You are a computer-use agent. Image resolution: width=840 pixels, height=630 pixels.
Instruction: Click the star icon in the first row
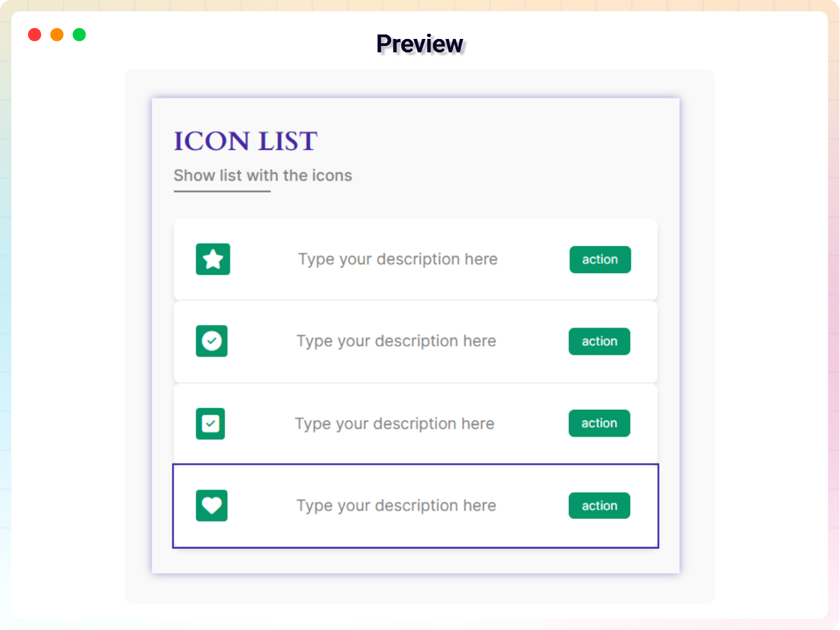pos(213,259)
